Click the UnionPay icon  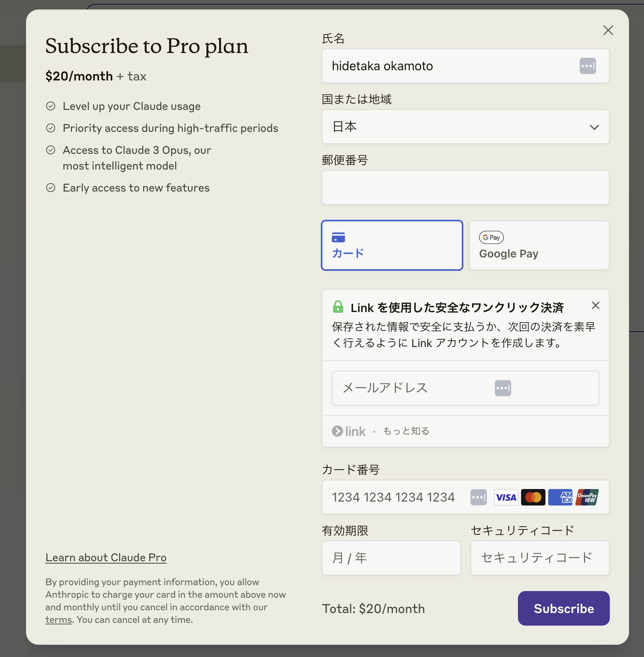pyautogui.click(x=587, y=497)
